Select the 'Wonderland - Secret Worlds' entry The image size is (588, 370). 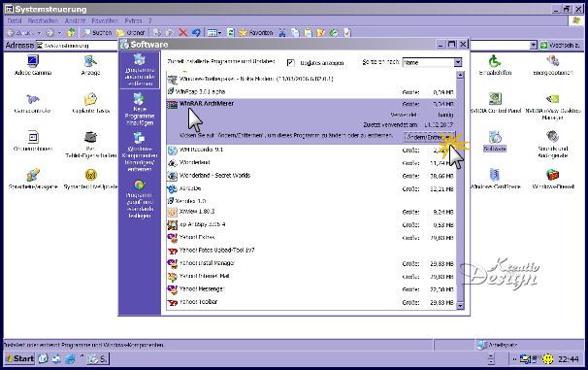(311, 176)
